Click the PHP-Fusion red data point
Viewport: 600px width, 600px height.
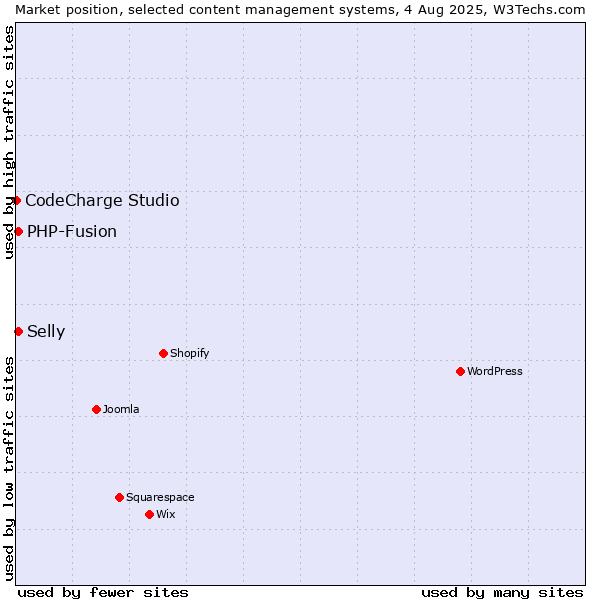18,232
